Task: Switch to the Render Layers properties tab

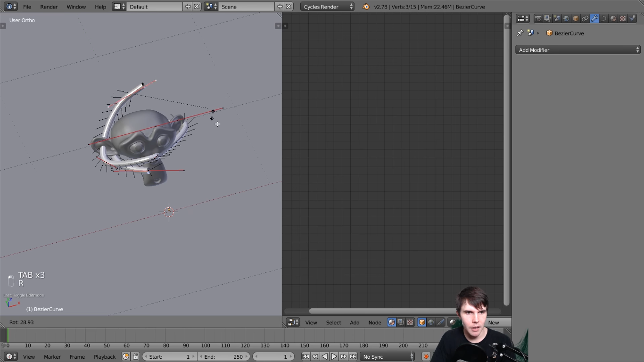Action: pyautogui.click(x=547, y=18)
